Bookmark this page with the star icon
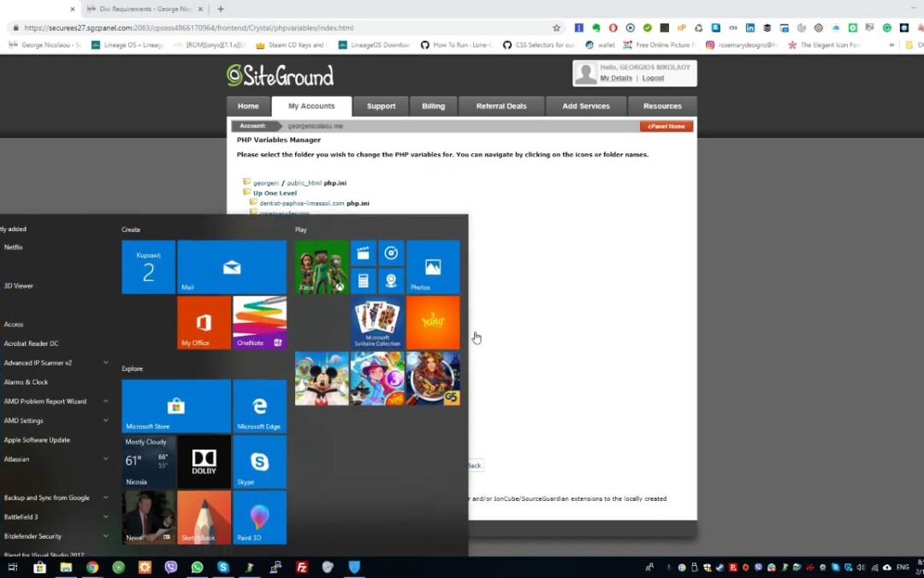924x578 pixels. click(x=556, y=27)
